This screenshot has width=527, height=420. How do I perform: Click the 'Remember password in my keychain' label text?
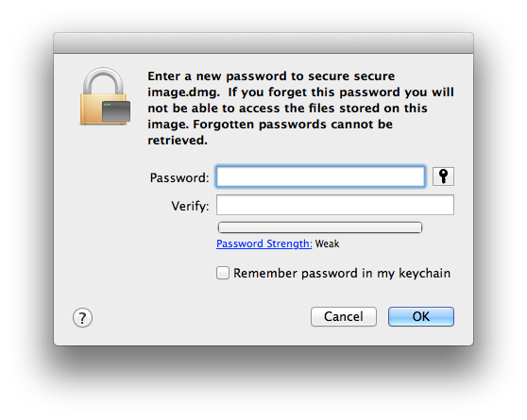342,273
